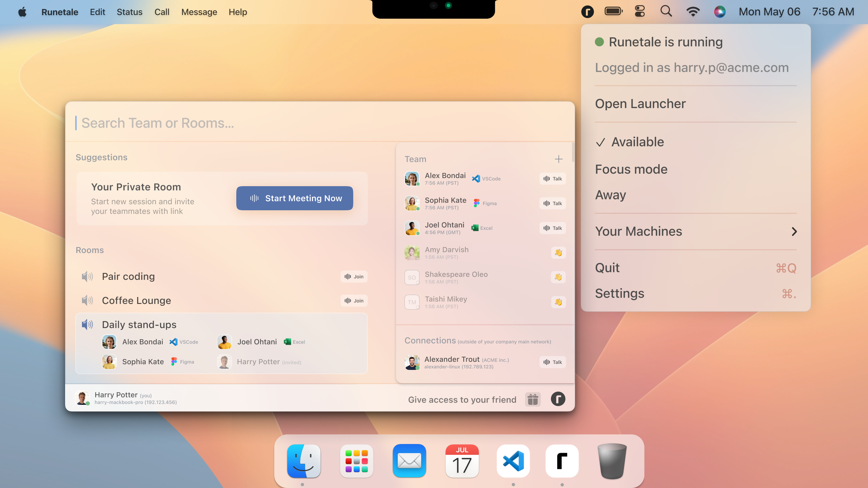This screenshot has width=868, height=488.
Task: Join the Pair coding room
Action: point(354,277)
